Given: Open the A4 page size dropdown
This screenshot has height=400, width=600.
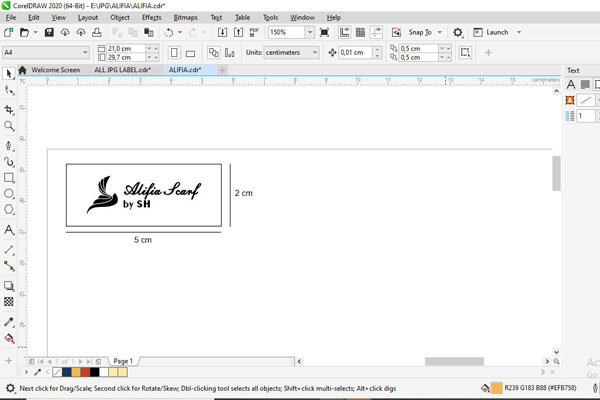Looking at the screenshot, I should click(x=85, y=52).
